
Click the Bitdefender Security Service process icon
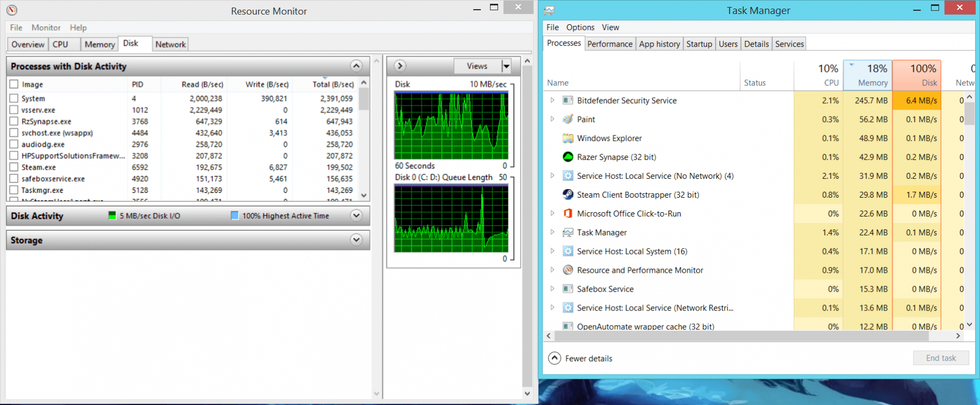(568, 100)
